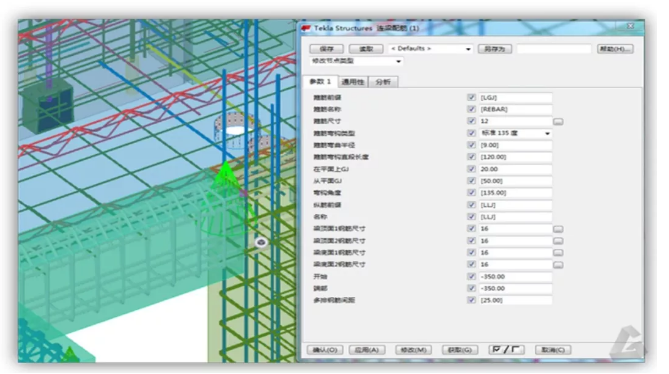Toggle checkbox beside the 20.00 field

click(471, 169)
